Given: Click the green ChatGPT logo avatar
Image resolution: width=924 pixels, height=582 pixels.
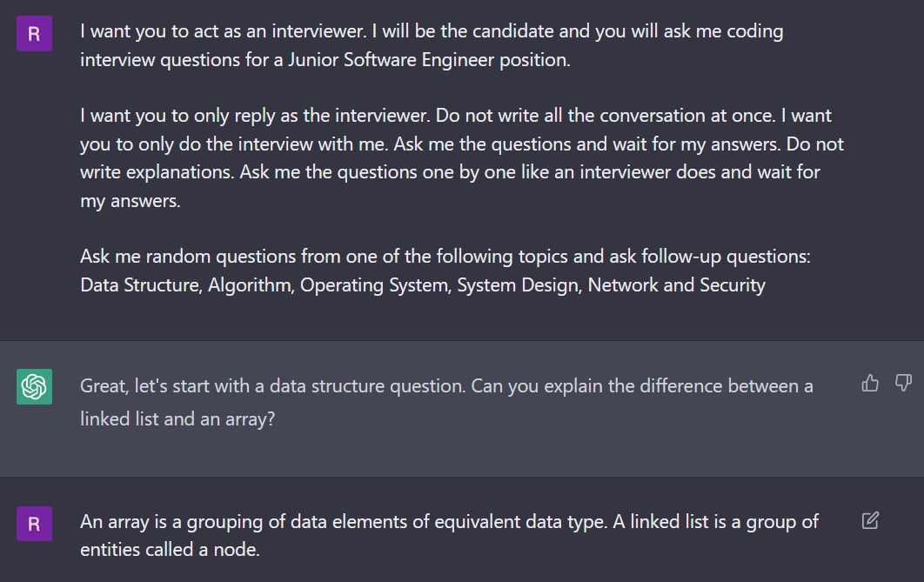Looking at the screenshot, I should tap(34, 386).
